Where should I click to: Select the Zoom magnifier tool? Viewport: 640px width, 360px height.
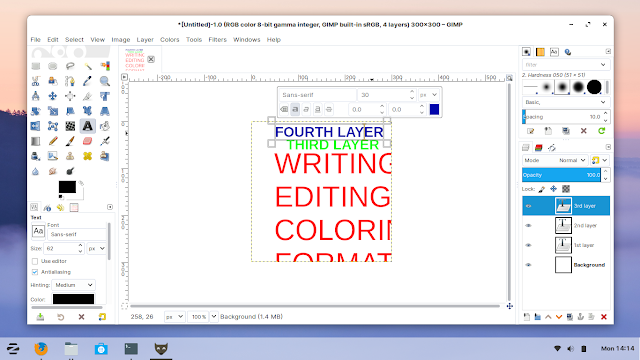coord(105,81)
